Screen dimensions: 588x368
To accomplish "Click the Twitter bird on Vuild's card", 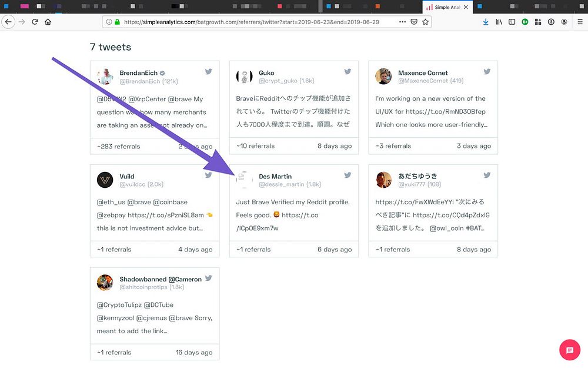I will click(209, 175).
